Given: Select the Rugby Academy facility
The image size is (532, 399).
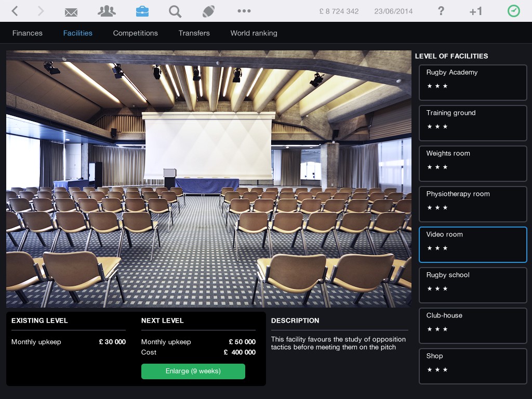Looking at the screenshot, I should [x=473, y=83].
